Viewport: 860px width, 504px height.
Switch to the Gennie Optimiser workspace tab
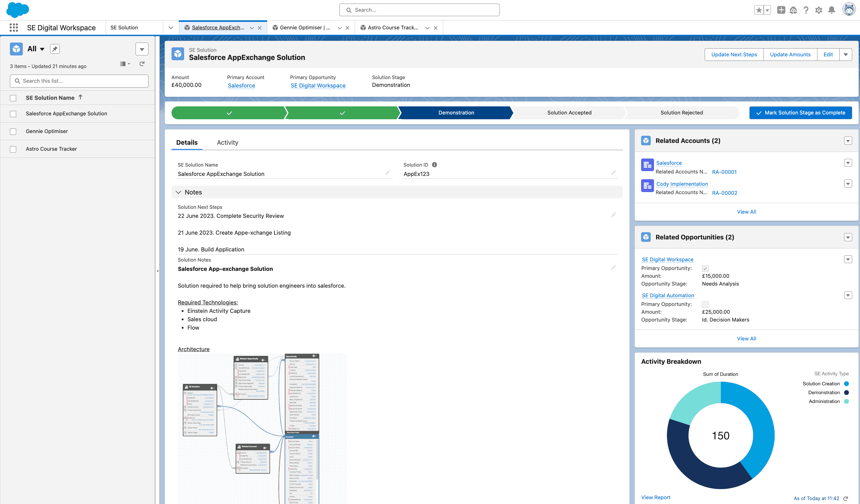(x=305, y=28)
